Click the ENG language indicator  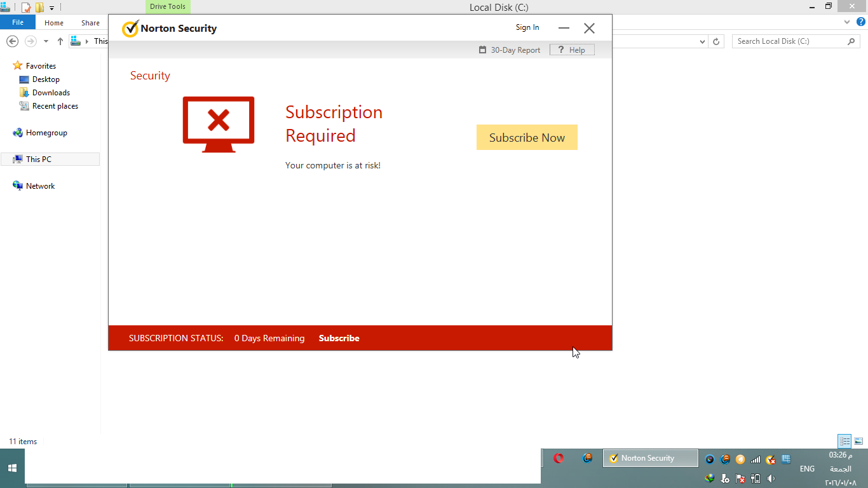click(x=807, y=469)
